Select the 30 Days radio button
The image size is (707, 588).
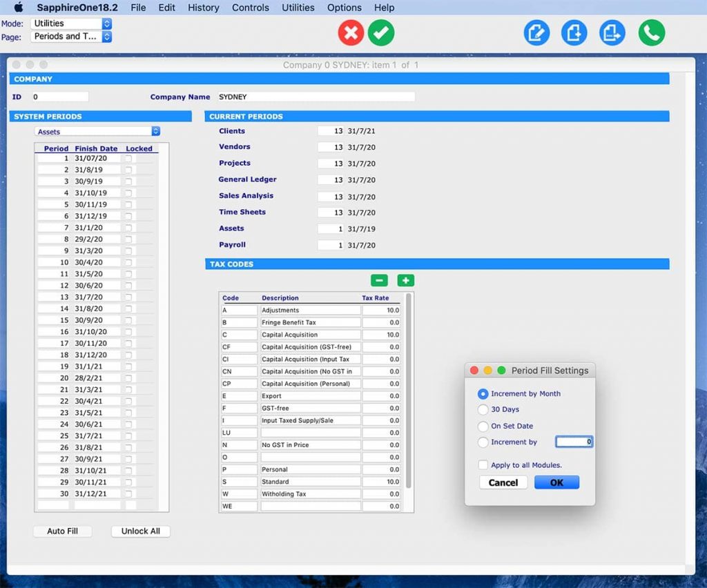[483, 409]
